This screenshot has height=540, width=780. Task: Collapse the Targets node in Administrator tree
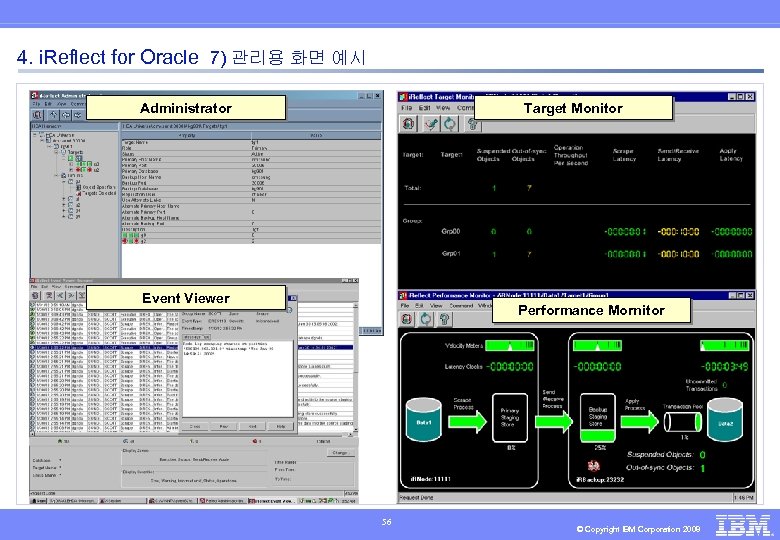coord(56,152)
